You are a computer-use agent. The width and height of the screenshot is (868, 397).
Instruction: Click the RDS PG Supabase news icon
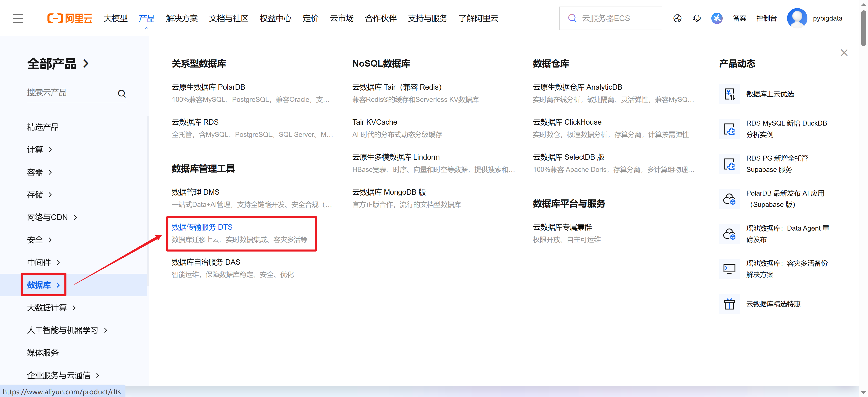pyautogui.click(x=729, y=164)
